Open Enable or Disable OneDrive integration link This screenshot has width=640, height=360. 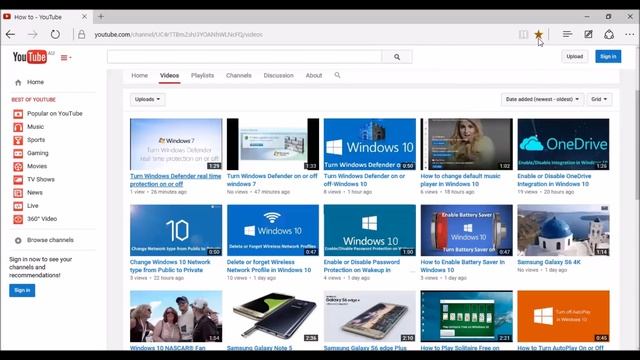click(x=554, y=180)
